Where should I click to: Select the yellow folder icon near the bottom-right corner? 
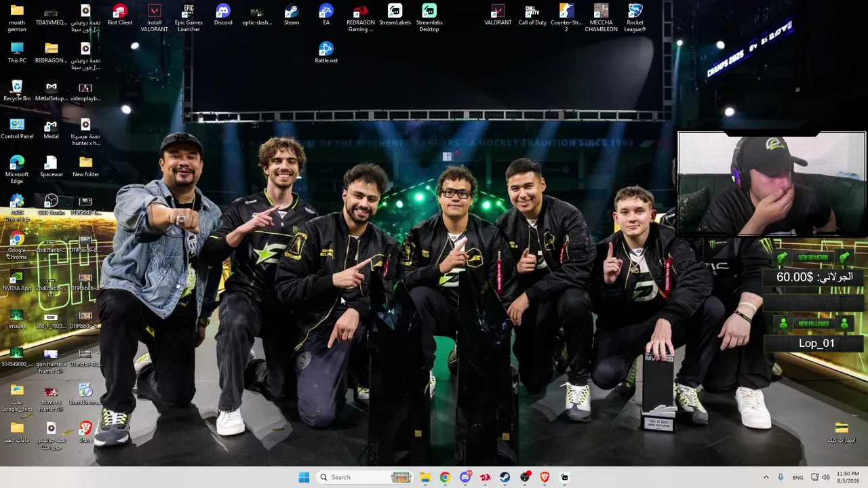click(842, 433)
